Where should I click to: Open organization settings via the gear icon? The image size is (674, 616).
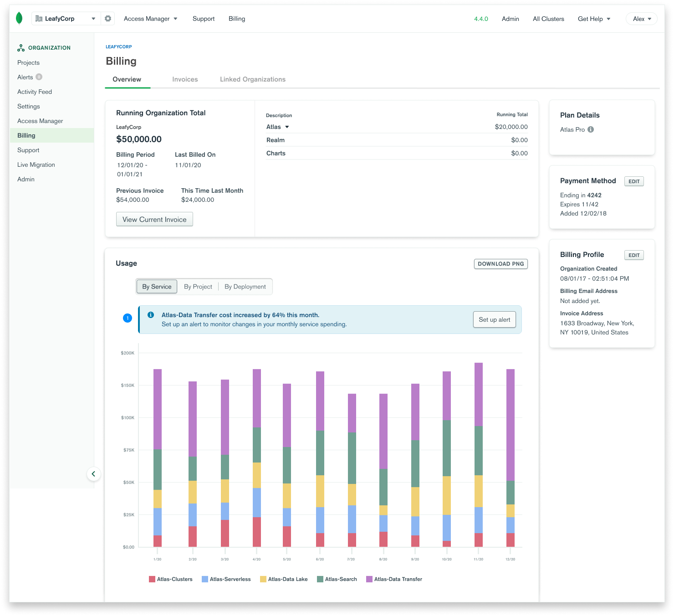tap(107, 18)
